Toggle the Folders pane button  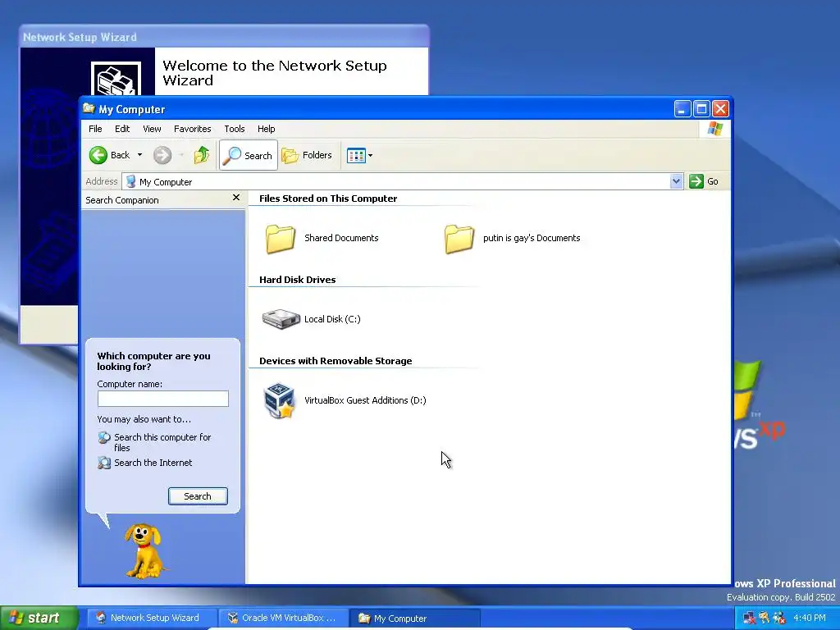(308, 155)
